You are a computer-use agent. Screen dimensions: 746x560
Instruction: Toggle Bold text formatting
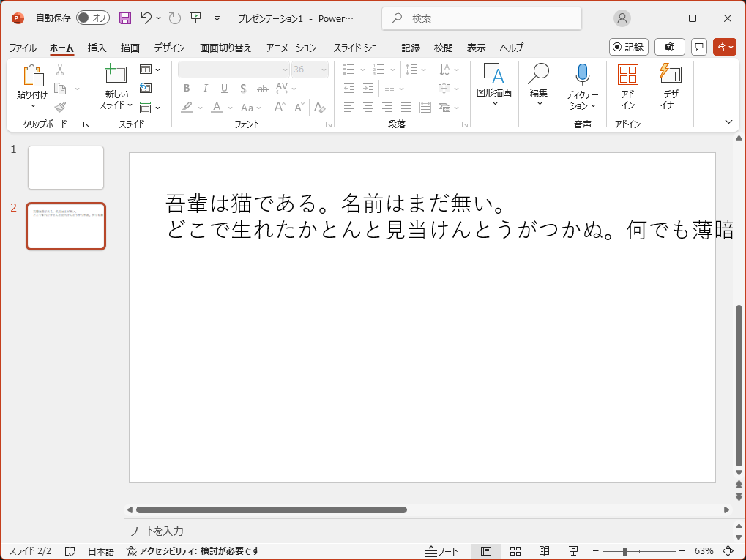click(x=187, y=89)
